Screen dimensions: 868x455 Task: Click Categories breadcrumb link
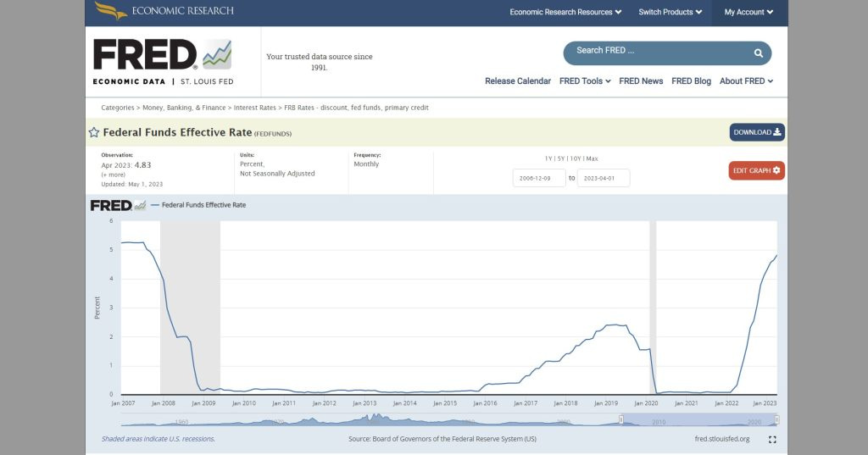pos(117,108)
